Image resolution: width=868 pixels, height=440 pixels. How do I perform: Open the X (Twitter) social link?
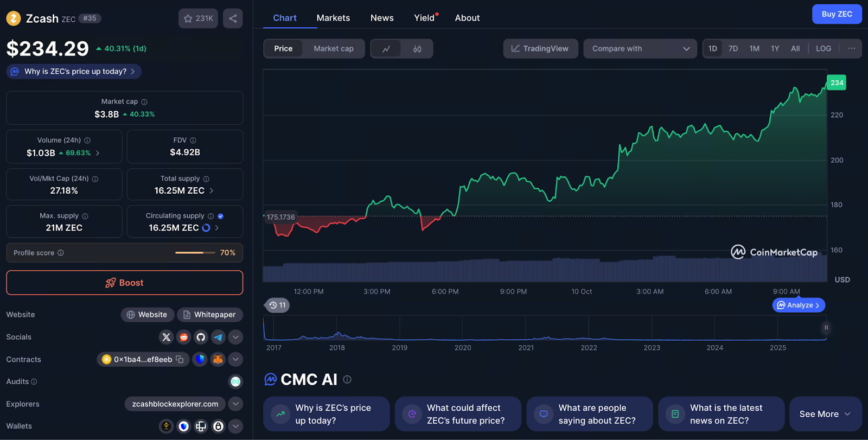pyautogui.click(x=167, y=337)
